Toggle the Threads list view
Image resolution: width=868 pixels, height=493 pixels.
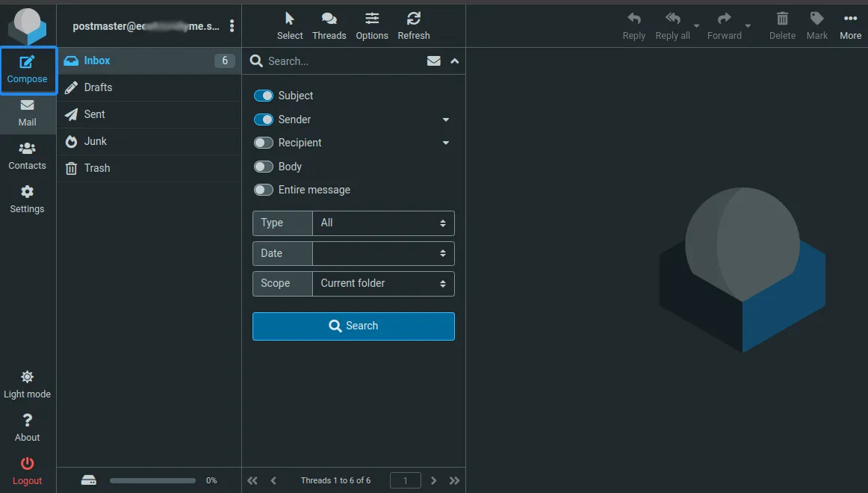point(329,26)
